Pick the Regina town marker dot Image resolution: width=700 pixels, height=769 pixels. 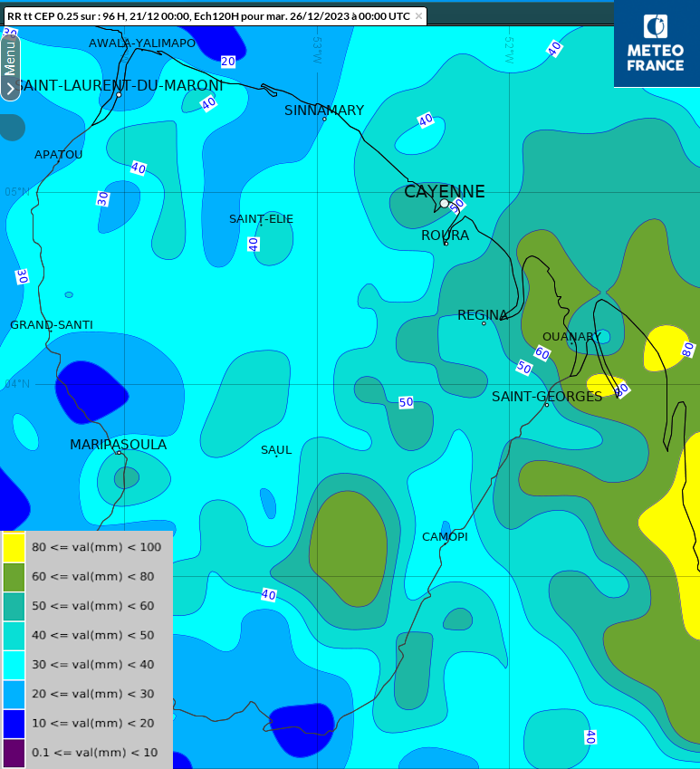click(x=484, y=323)
